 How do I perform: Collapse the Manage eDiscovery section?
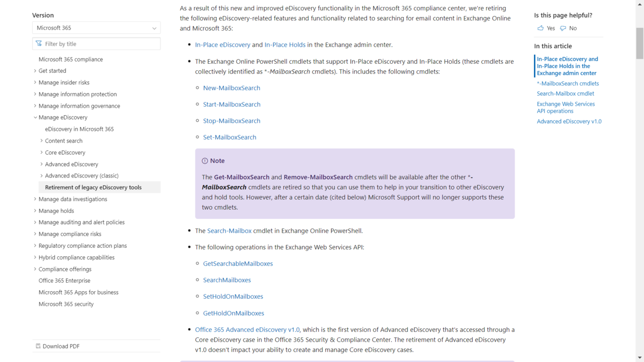pyautogui.click(x=35, y=117)
